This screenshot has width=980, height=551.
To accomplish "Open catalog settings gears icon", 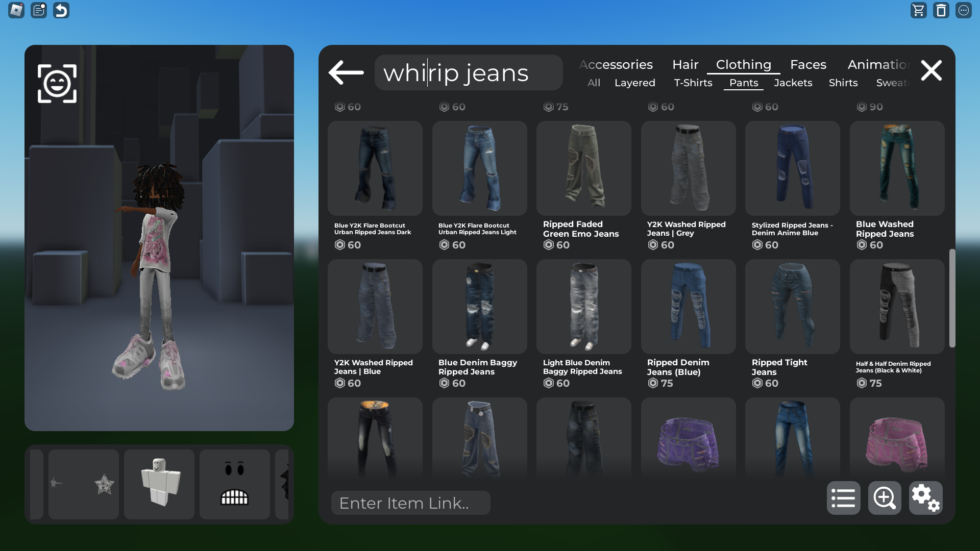I will coord(925,497).
